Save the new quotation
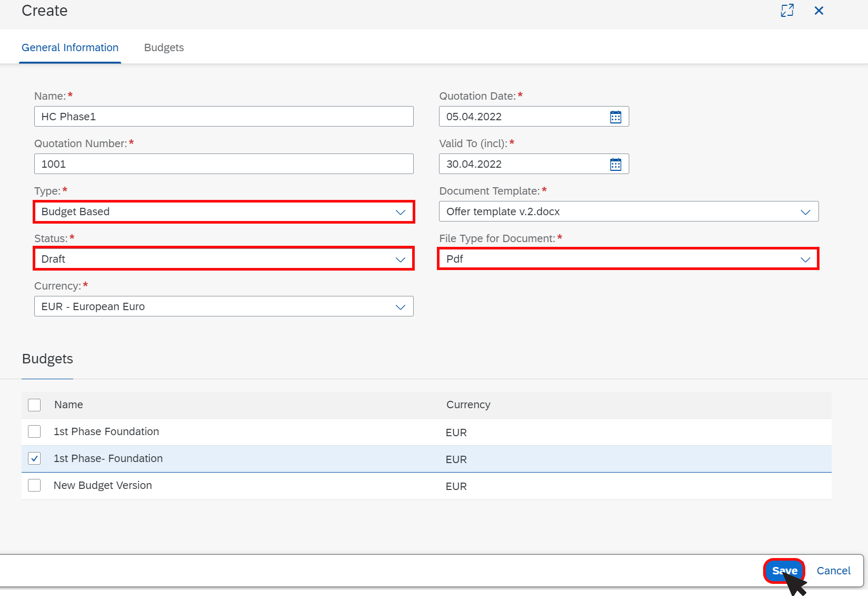 click(x=784, y=571)
